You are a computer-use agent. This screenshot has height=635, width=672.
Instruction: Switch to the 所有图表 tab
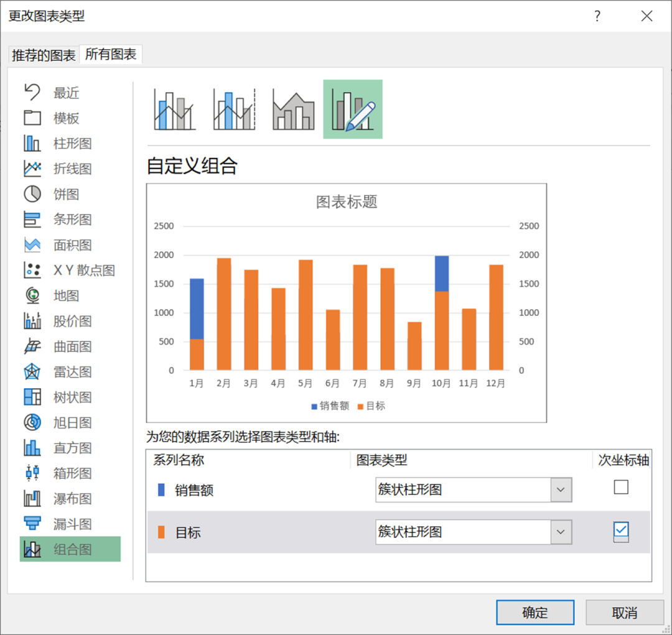(x=111, y=55)
